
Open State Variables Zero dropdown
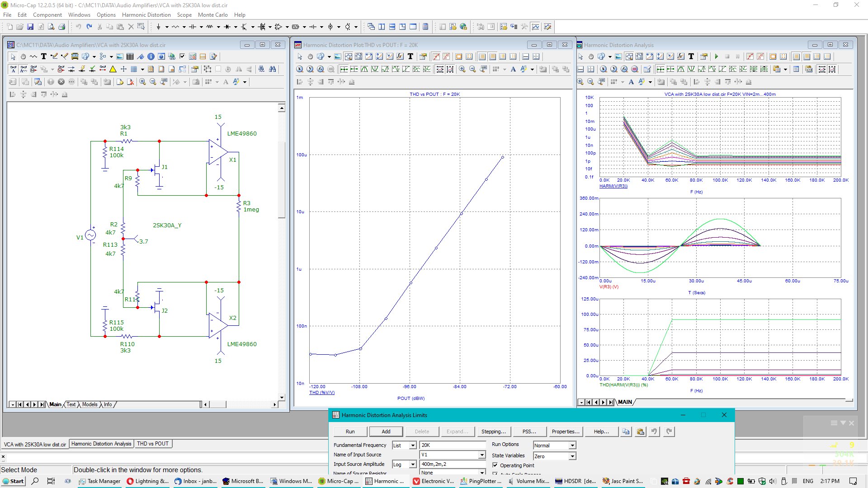[x=572, y=456]
